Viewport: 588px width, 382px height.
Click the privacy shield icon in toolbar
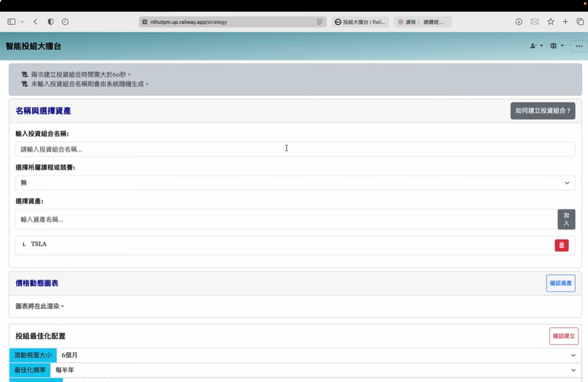click(50, 22)
